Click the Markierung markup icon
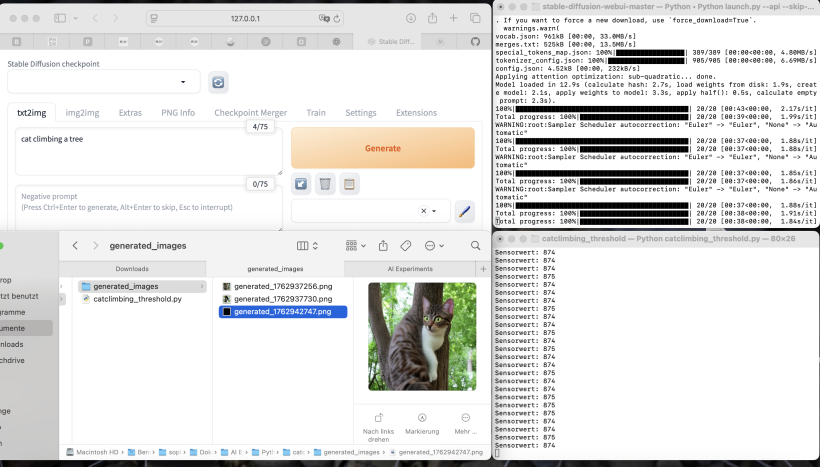 coord(422,418)
